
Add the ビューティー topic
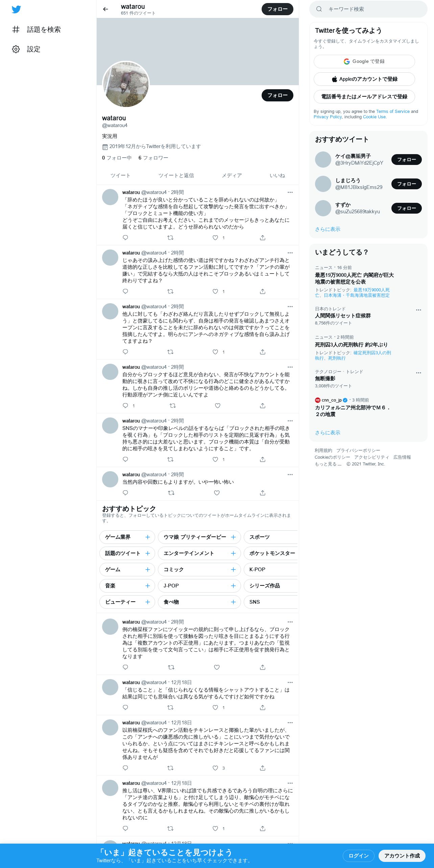[x=148, y=602]
